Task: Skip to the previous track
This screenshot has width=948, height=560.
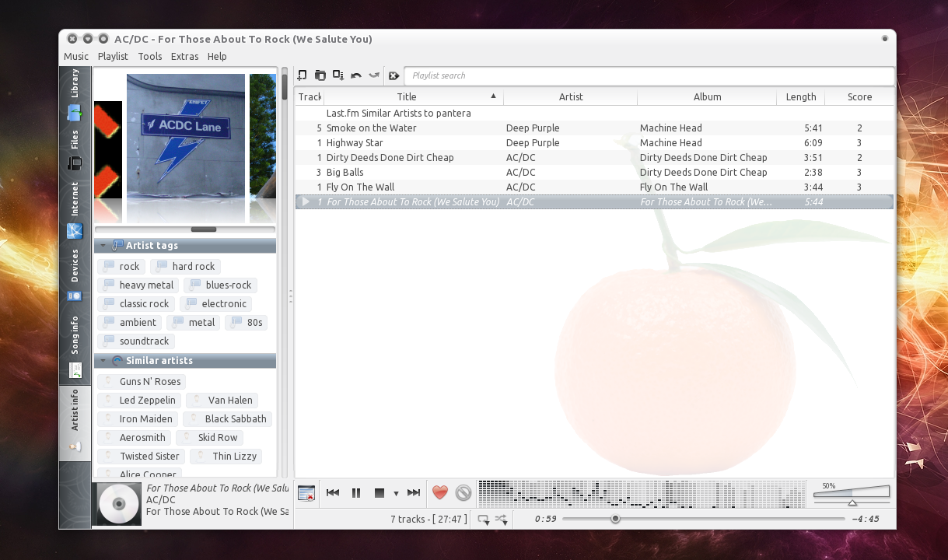Action: click(x=333, y=492)
